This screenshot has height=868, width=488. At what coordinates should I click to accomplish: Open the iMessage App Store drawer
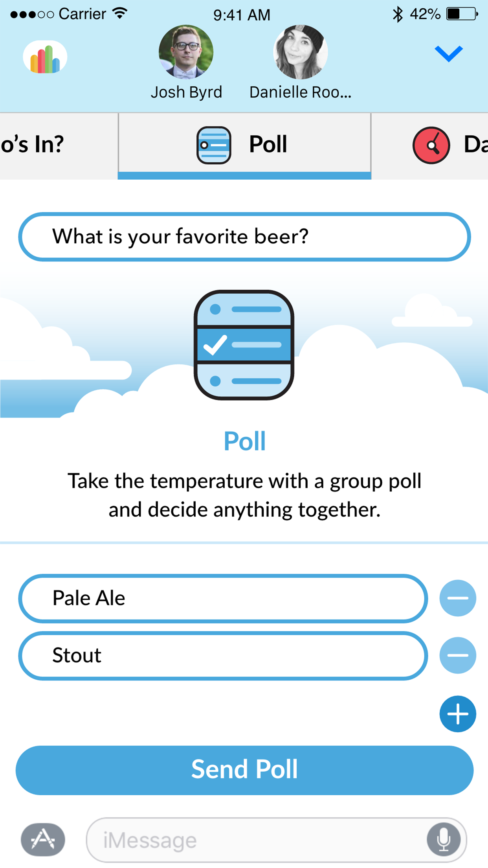43,840
